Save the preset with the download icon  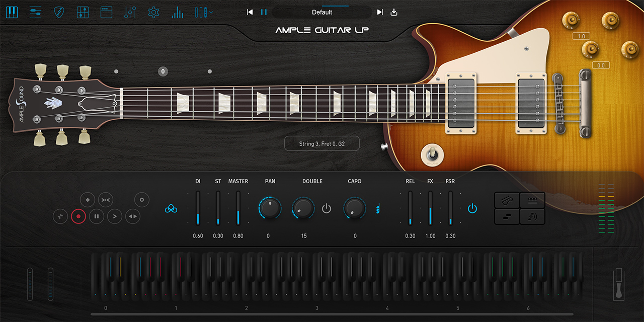pos(394,12)
